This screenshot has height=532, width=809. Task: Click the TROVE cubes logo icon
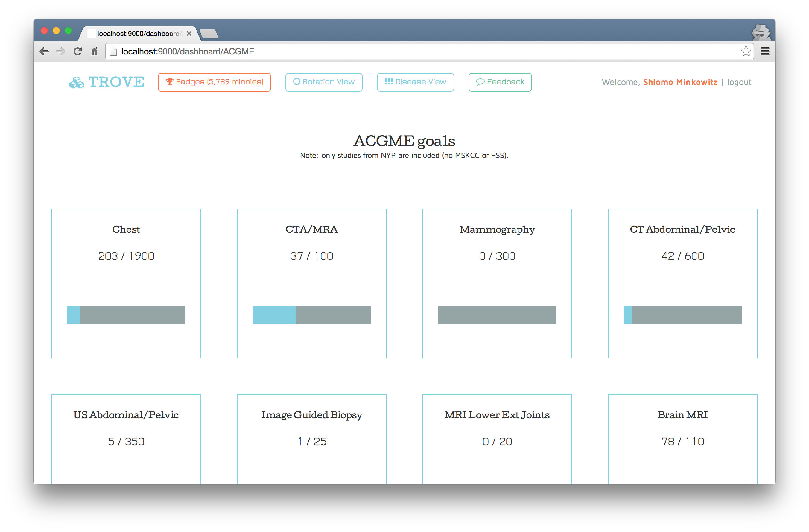click(77, 83)
